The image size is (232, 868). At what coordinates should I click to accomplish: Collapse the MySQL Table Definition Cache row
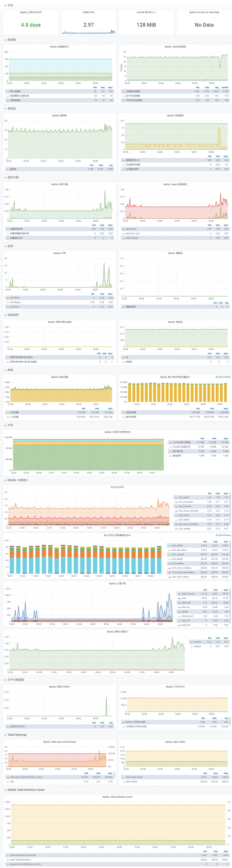(x=24, y=790)
